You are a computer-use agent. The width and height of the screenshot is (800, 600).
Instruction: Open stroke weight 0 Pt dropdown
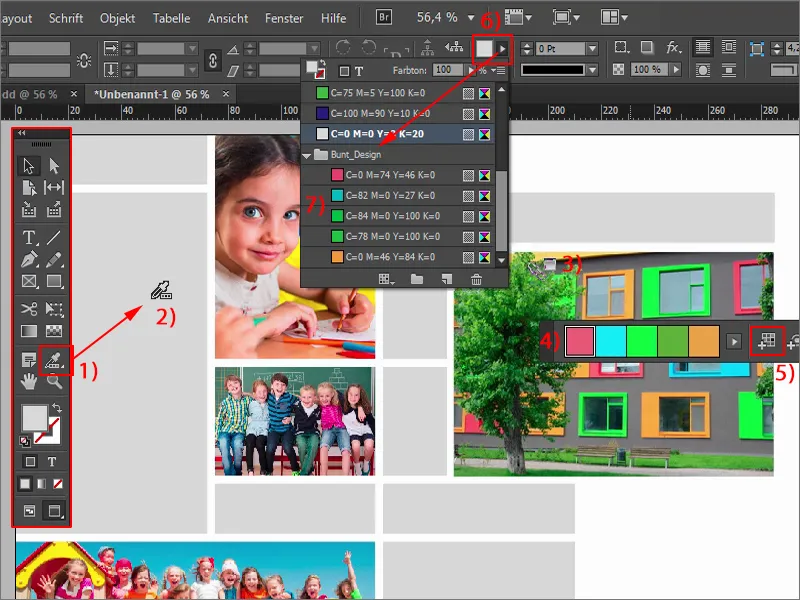[592, 48]
